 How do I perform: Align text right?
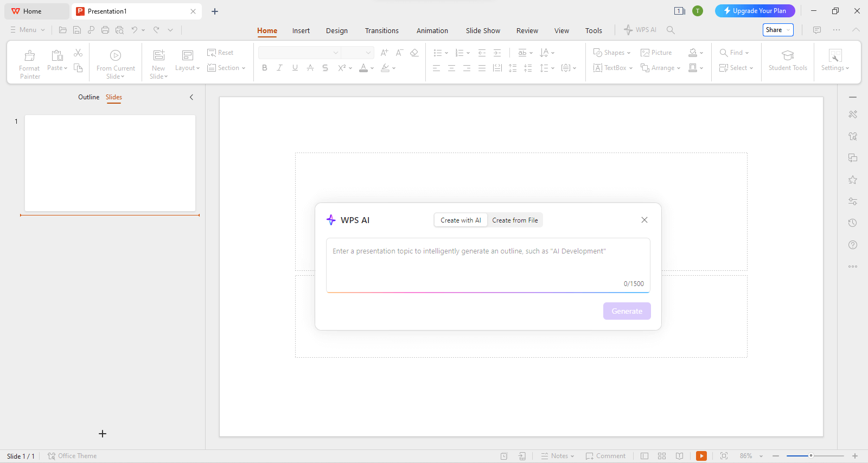pyautogui.click(x=467, y=68)
